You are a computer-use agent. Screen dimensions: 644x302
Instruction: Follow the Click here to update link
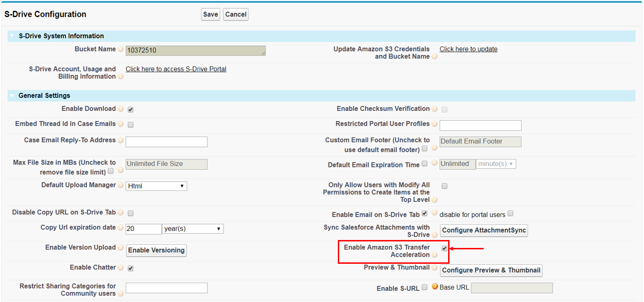[x=469, y=49]
